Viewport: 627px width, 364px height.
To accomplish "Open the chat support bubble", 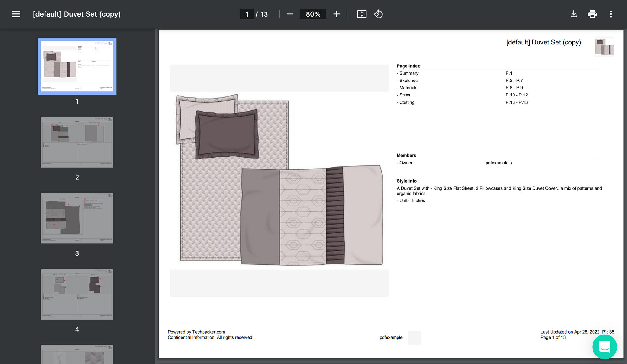I will (604, 347).
